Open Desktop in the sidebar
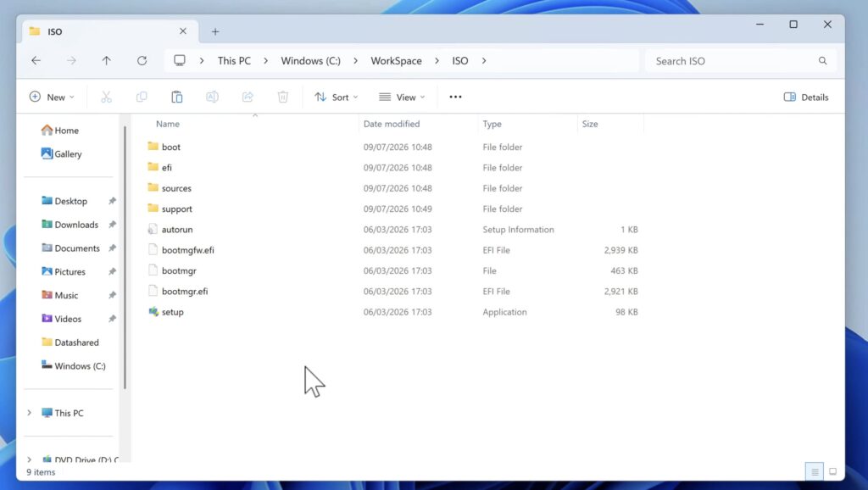868x490 pixels. pos(64,201)
